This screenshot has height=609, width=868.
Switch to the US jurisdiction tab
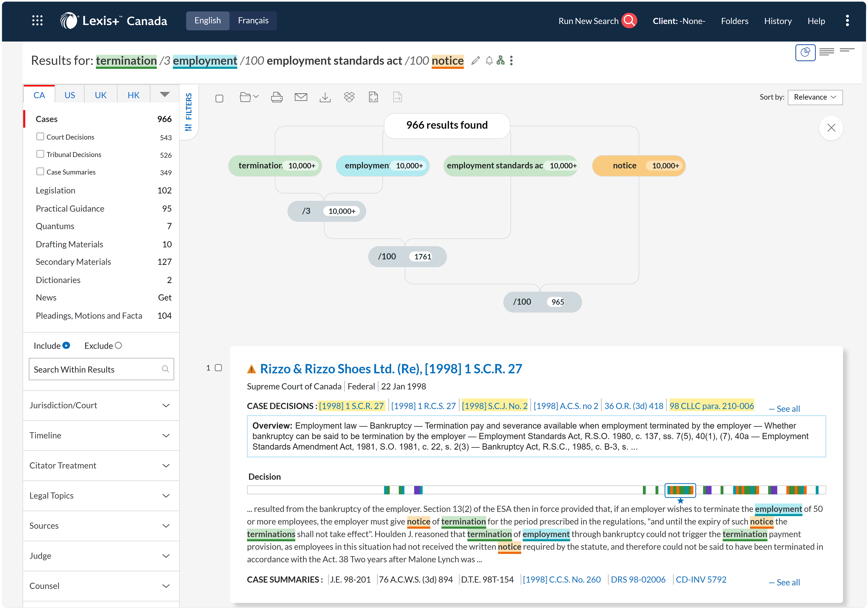click(69, 95)
